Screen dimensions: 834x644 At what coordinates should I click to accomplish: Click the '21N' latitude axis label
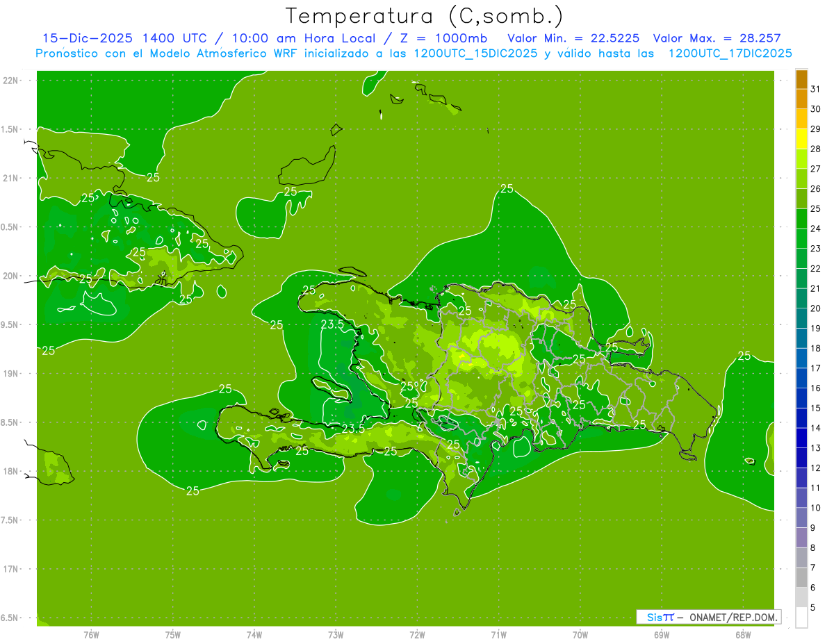pyautogui.click(x=11, y=178)
